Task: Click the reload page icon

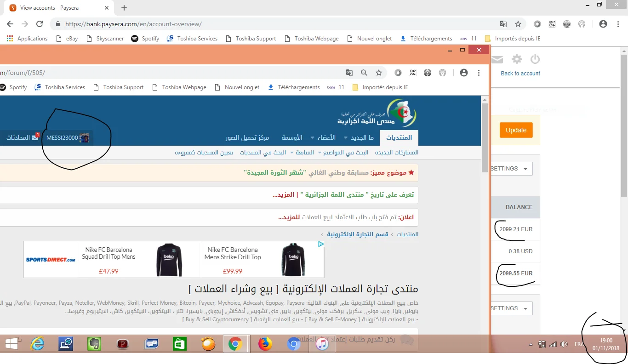Action: (x=40, y=24)
